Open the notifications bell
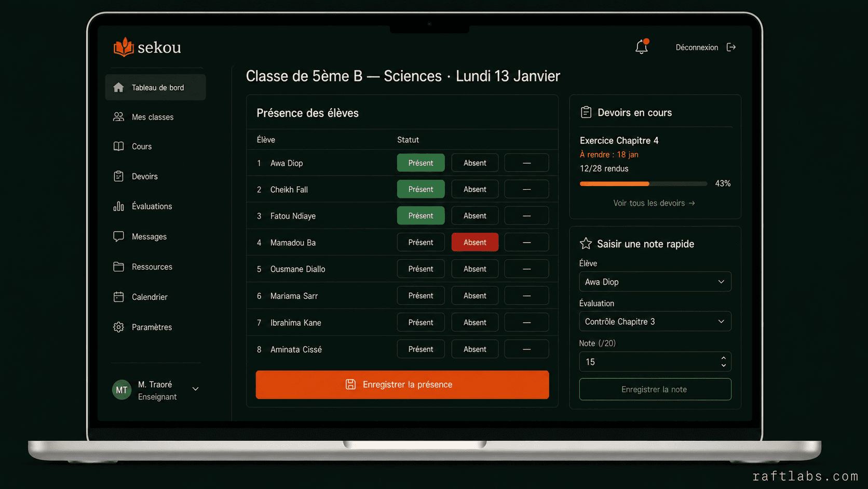The width and height of the screenshot is (868, 489). (x=642, y=47)
